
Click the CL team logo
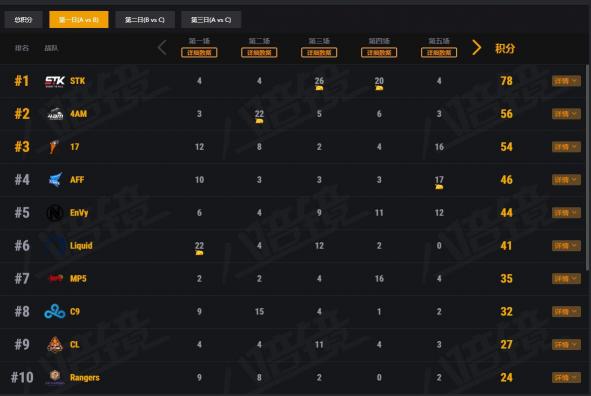pos(55,344)
